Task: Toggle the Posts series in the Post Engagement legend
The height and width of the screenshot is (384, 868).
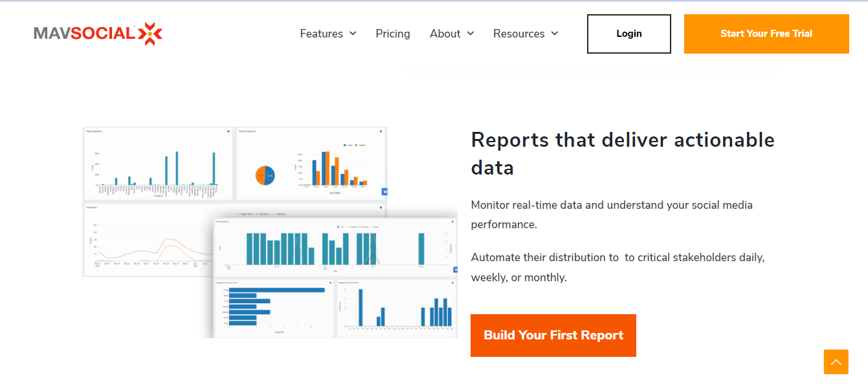Action: [x=339, y=227]
